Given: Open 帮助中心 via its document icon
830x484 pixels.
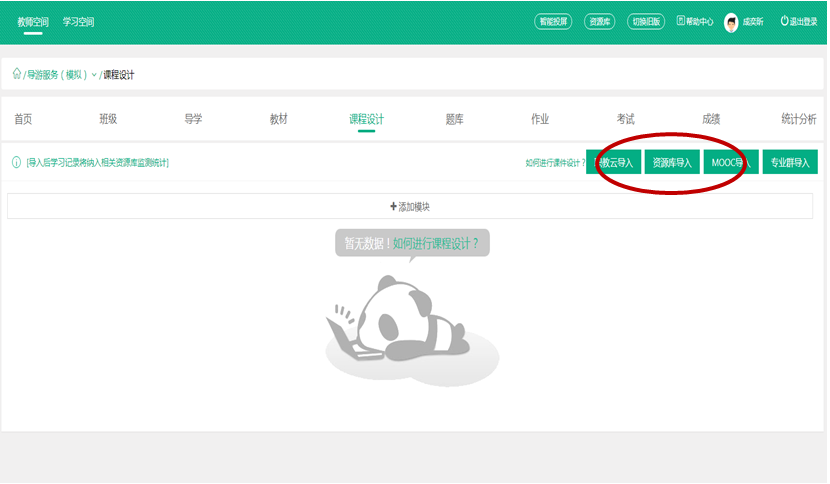Looking at the screenshot, I should pyautogui.click(x=681, y=21).
